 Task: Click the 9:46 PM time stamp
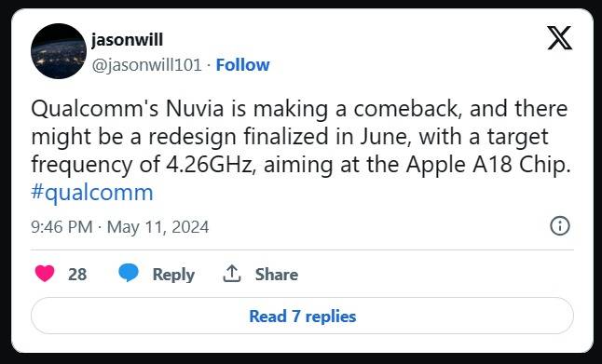[62, 227]
